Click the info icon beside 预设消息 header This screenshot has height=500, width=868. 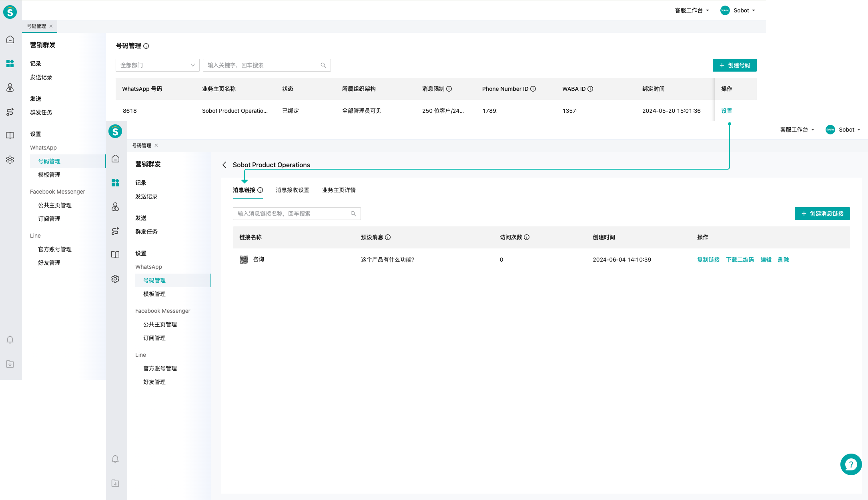[388, 237]
